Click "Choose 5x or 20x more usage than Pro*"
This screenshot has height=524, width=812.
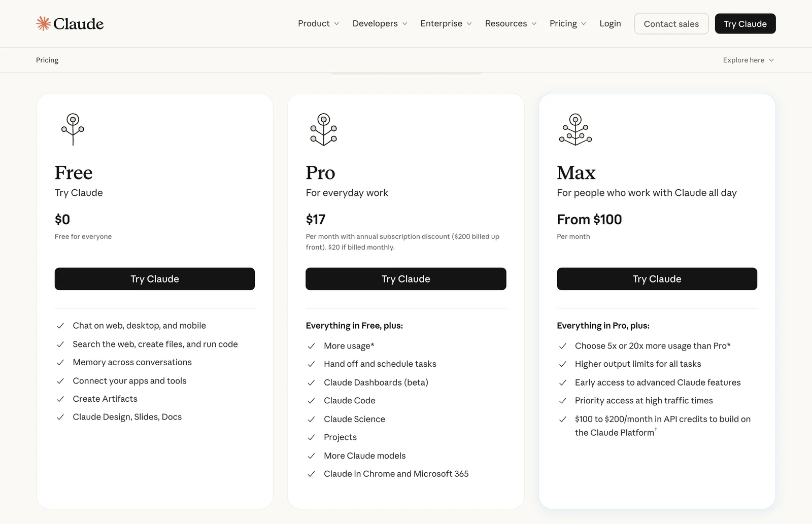click(x=653, y=346)
